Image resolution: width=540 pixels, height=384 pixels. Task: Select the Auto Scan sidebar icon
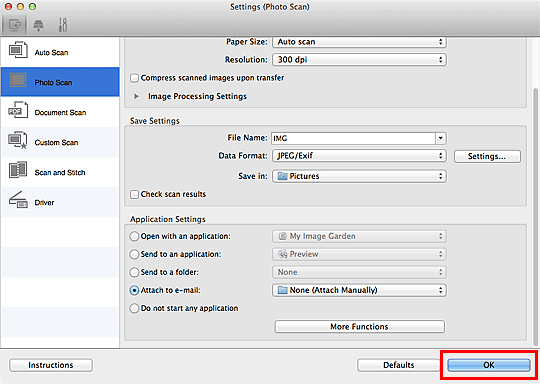(17, 51)
